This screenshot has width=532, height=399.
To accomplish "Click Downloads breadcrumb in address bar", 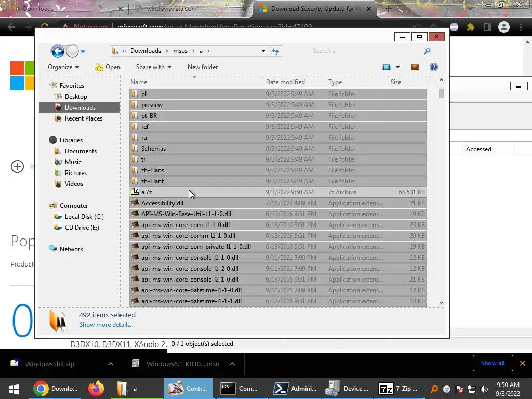I will coord(145,51).
